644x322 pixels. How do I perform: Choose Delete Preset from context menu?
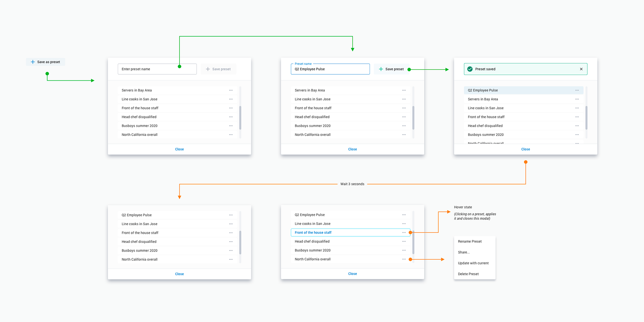(x=475, y=274)
